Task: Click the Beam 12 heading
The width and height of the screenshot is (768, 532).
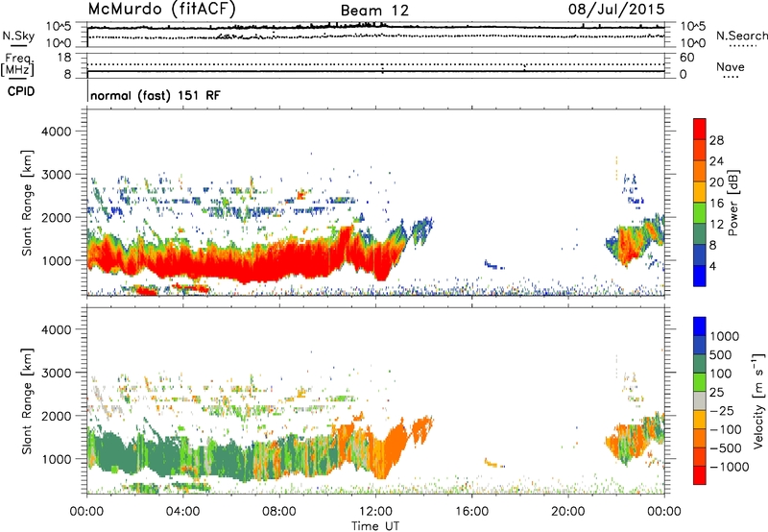Action: [374, 11]
